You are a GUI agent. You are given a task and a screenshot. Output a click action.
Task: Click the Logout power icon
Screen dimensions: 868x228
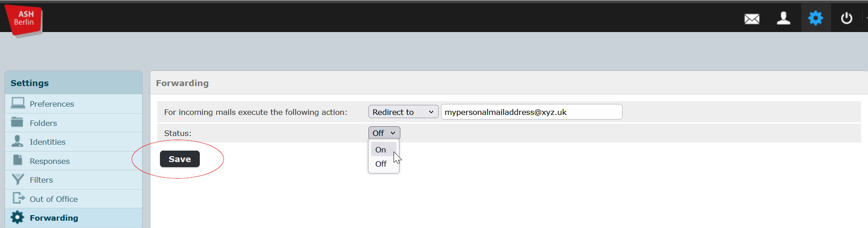click(847, 18)
